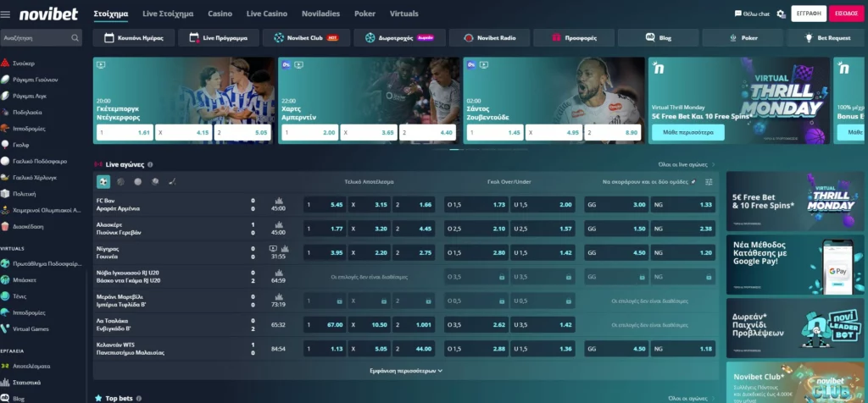Open Novibet Club shortcut button
Viewport: 868px width, 403px height.
click(307, 38)
